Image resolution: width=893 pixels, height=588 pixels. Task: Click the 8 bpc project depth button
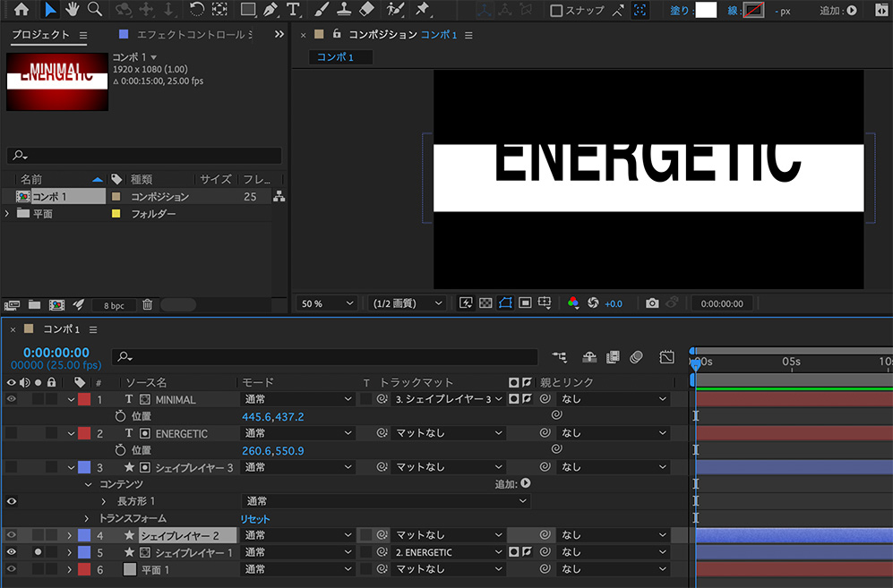(x=114, y=305)
